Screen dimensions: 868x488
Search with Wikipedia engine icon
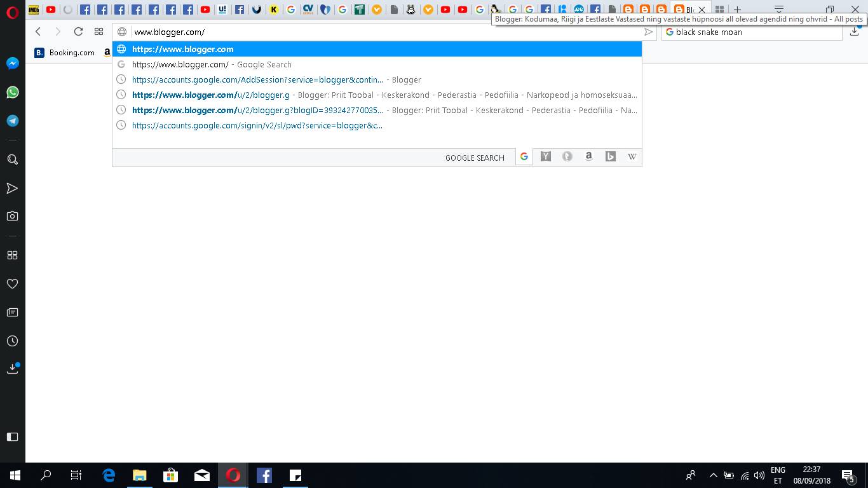click(632, 157)
